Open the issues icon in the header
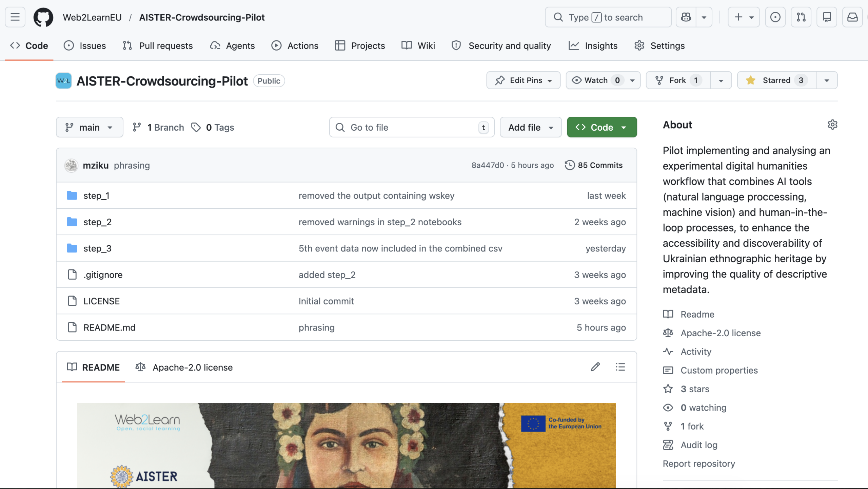 [x=775, y=17]
